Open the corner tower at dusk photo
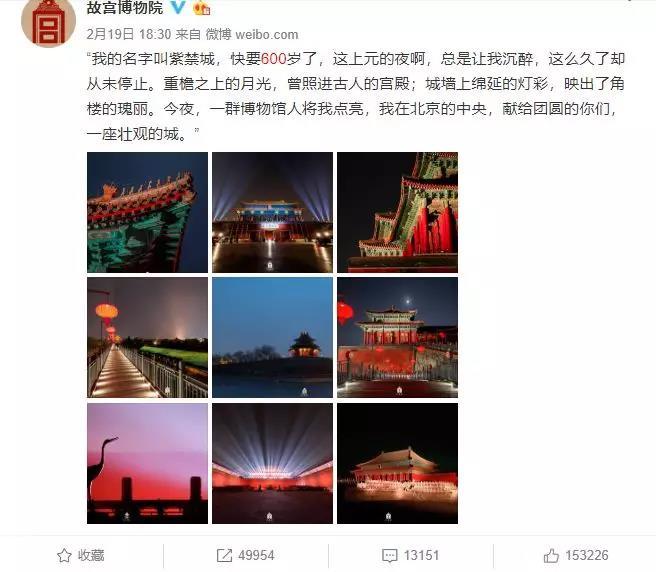The width and height of the screenshot is (656, 572). coord(272,337)
